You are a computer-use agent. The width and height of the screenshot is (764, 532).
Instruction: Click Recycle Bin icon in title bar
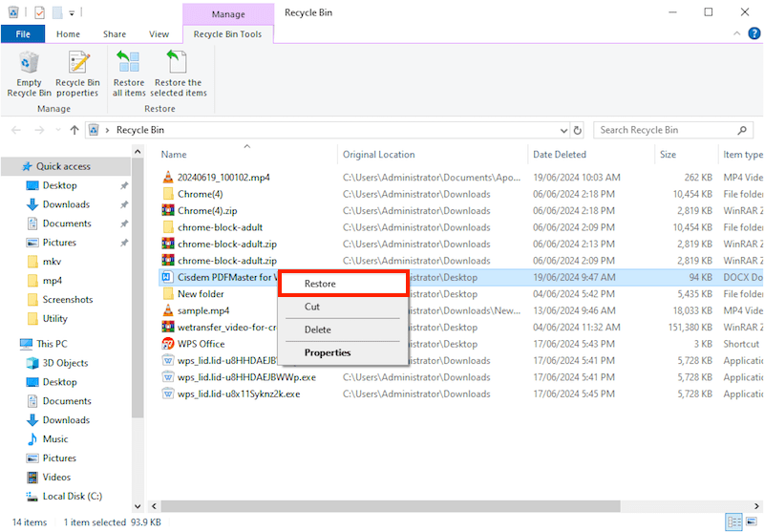[x=13, y=12]
